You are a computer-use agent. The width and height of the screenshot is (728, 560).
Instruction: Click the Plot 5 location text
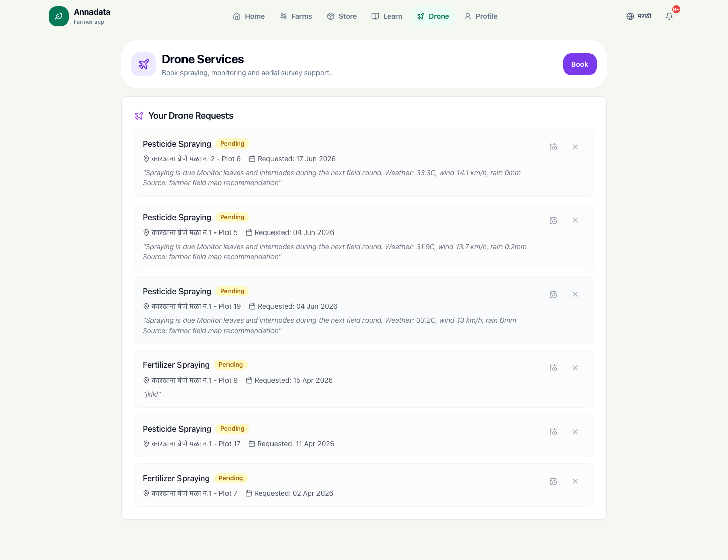click(195, 232)
